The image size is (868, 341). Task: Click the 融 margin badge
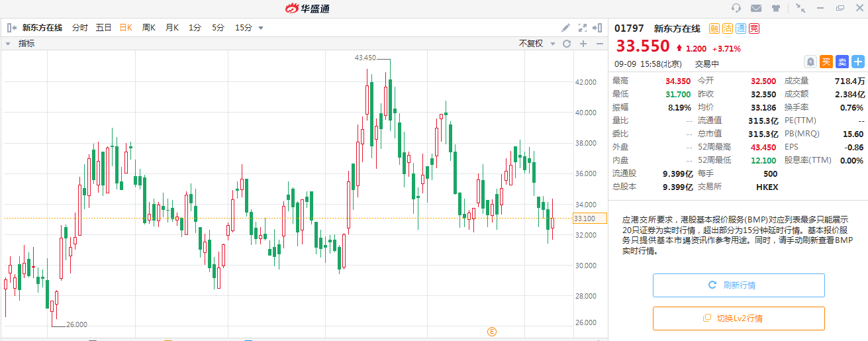point(714,28)
